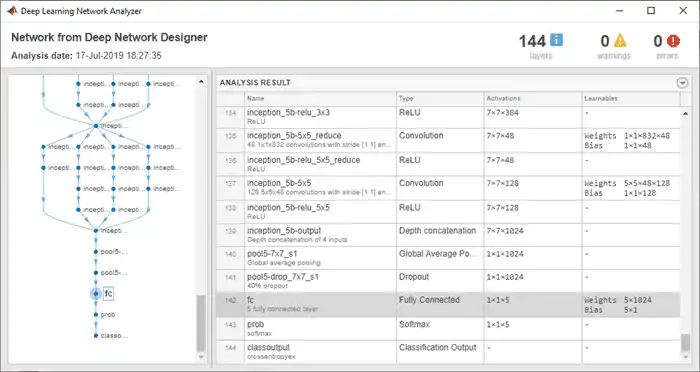700x372 pixels.
Task: Select the inception_5b-output table row
Action: click(x=448, y=235)
